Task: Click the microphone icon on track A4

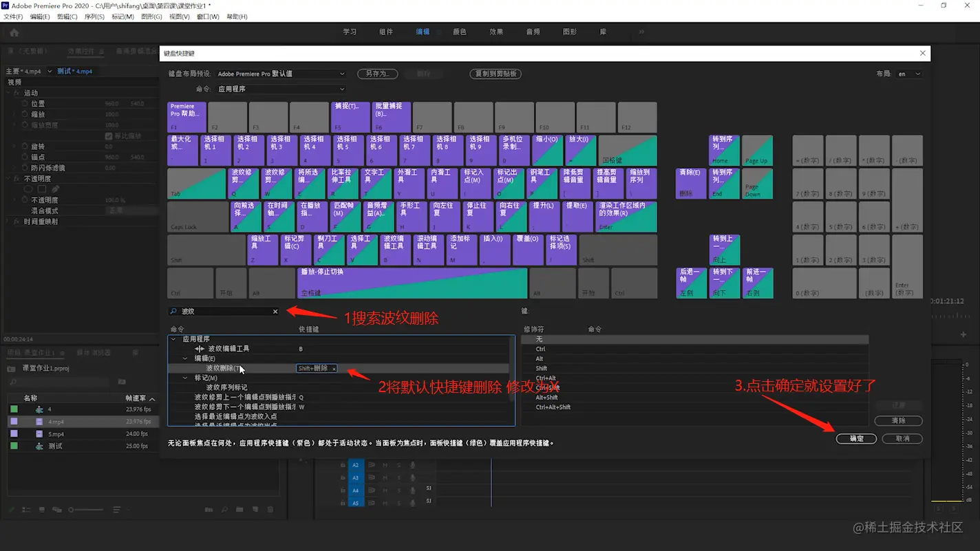Action: point(412,490)
